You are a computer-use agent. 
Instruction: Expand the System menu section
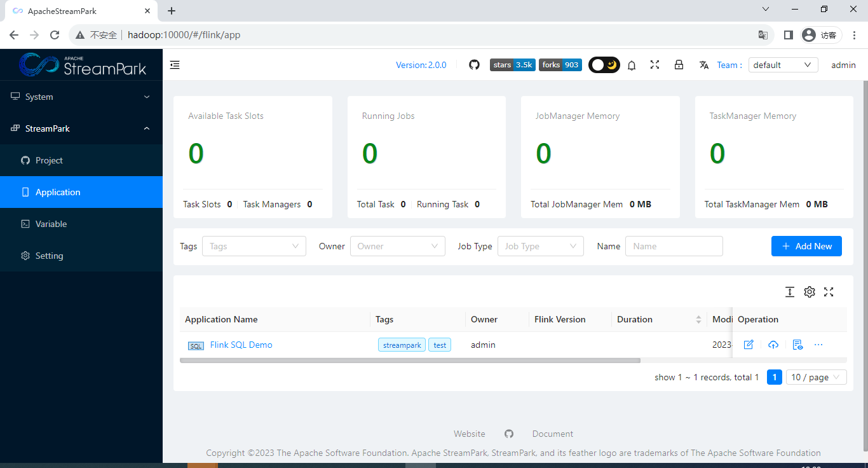[81, 97]
